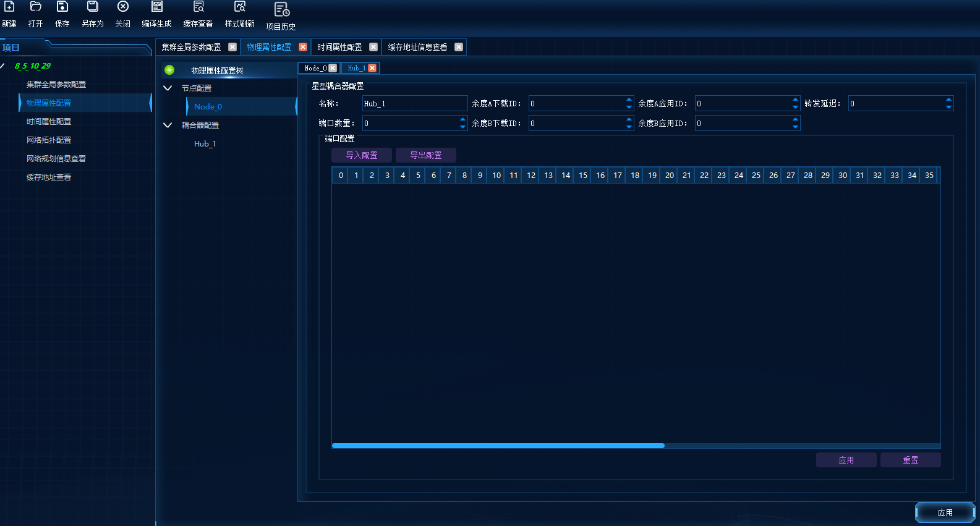Increase 余度A下载ID with up arrow
Viewport: 980px width, 526px height.
coord(629,100)
